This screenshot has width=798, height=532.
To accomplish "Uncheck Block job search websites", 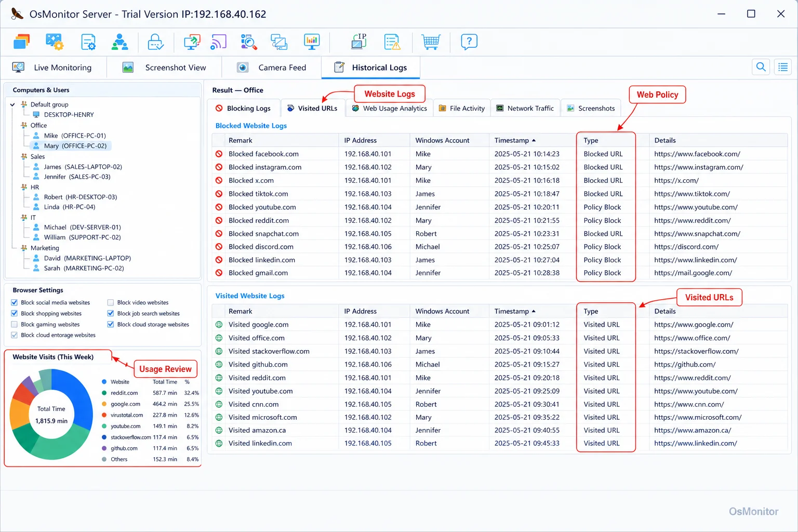I will point(111,313).
